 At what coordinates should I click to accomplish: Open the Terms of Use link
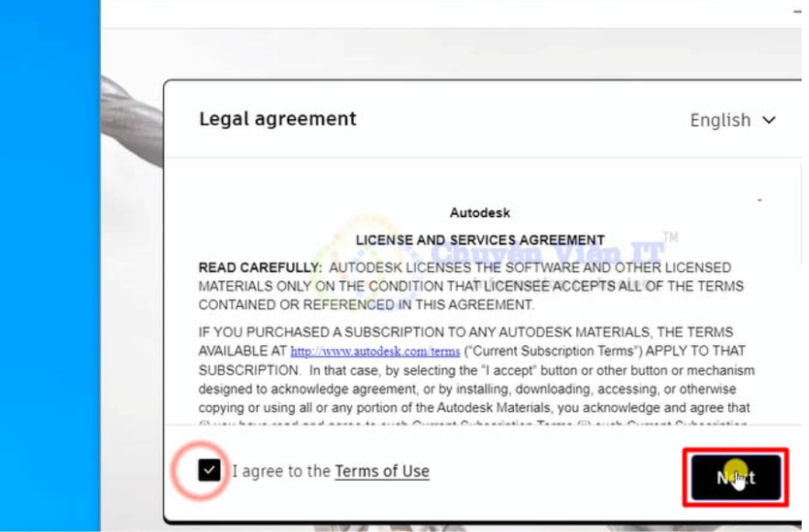point(381,472)
